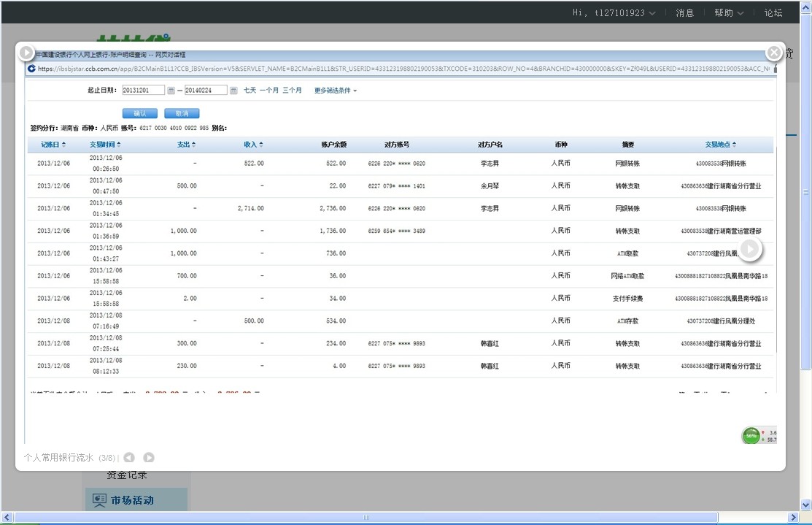Click the previous image arrow at top-left

click(x=26, y=53)
